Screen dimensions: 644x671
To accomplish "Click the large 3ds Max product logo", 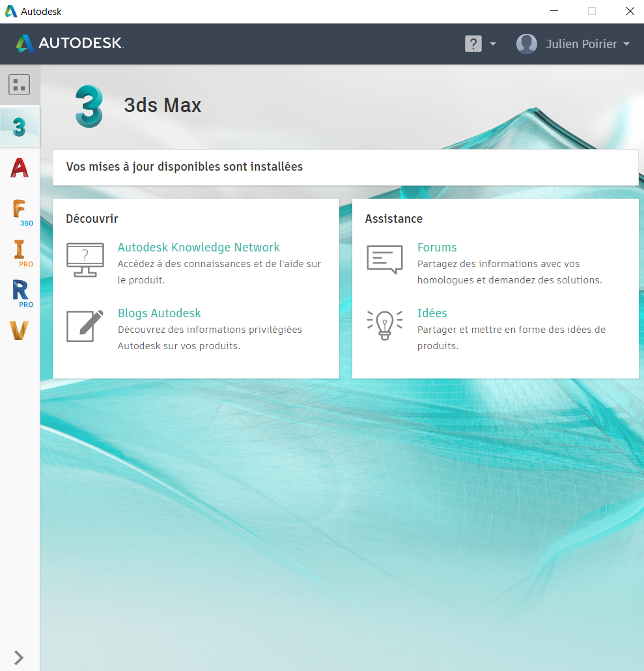I will coord(89,106).
